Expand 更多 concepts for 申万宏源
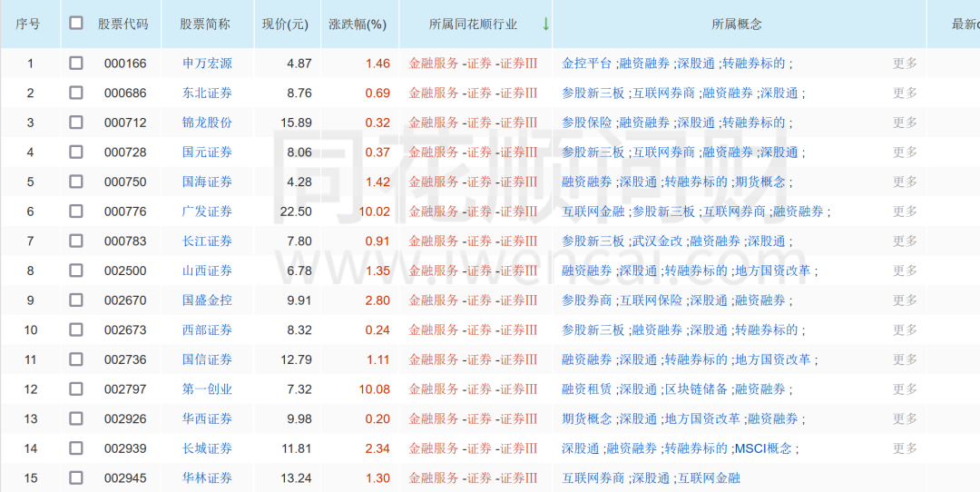The height and width of the screenshot is (492, 980). tap(905, 64)
